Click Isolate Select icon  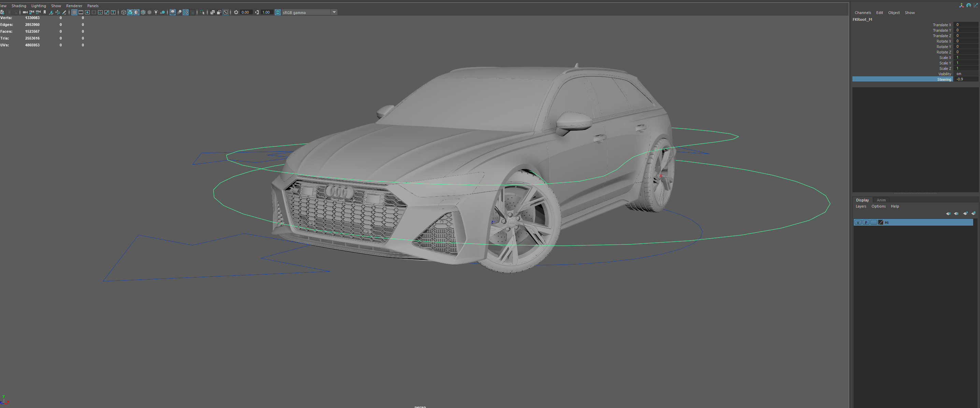[x=202, y=13]
